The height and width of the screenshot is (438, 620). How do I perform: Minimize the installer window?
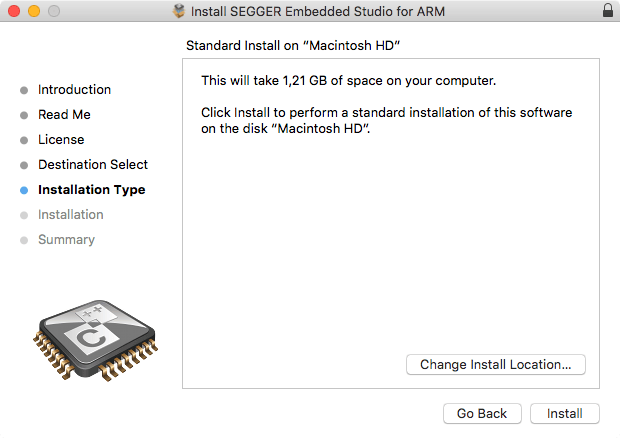pyautogui.click(x=33, y=11)
